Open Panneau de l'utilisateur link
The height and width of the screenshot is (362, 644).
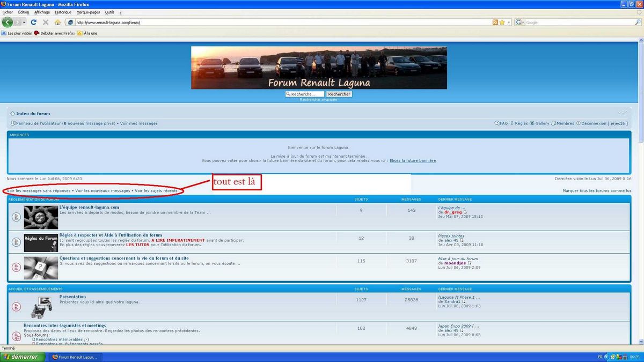click(x=39, y=123)
